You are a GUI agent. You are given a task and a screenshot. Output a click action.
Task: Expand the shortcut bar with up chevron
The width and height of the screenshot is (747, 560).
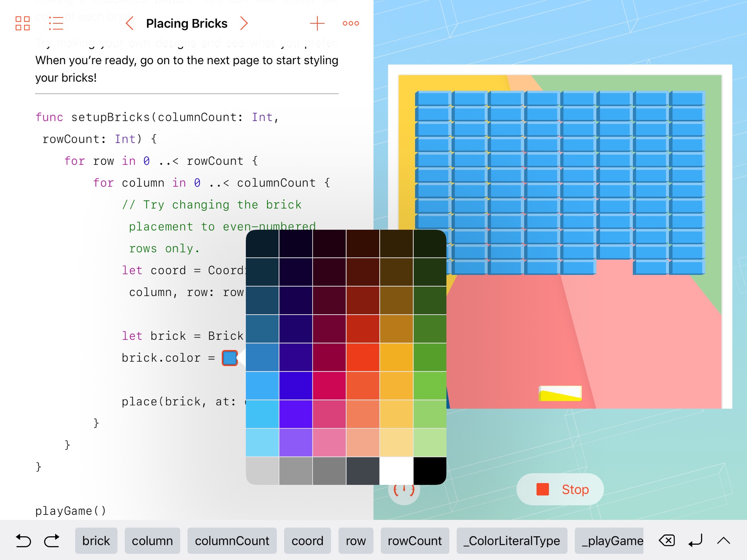coord(723,541)
